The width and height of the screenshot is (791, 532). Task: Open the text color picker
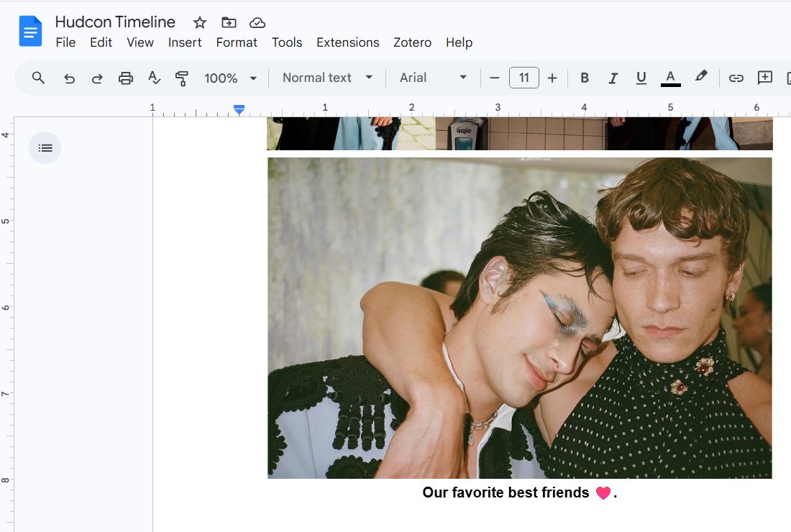pyautogui.click(x=670, y=78)
